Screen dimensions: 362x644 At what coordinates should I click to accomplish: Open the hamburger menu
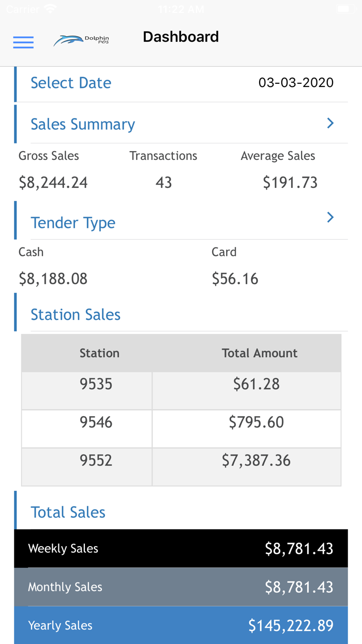23,42
